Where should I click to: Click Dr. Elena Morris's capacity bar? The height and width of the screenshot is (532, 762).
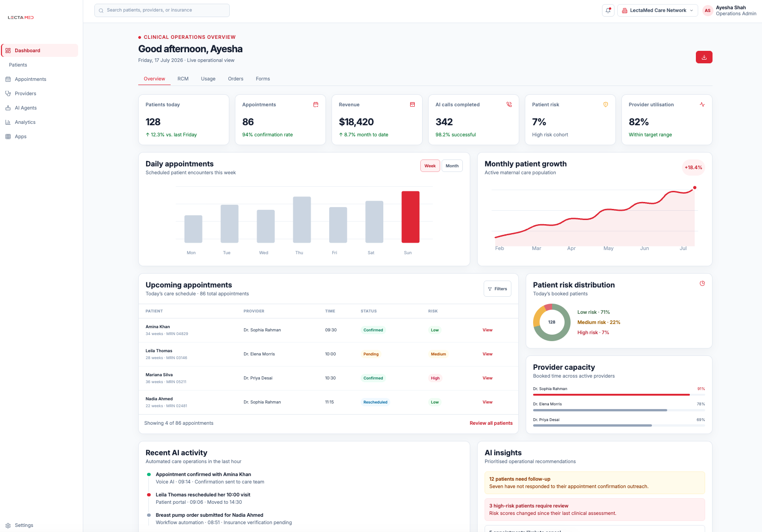(x=619, y=410)
